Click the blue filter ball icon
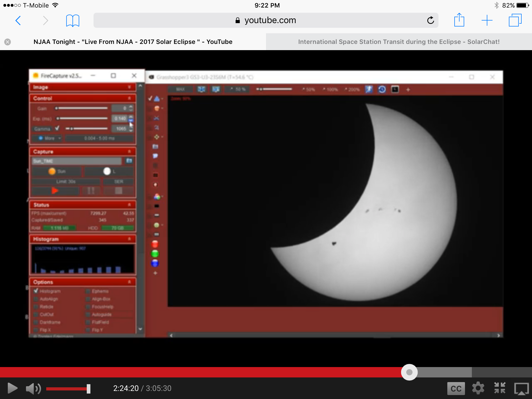This screenshot has height=399, width=532. [x=155, y=263]
